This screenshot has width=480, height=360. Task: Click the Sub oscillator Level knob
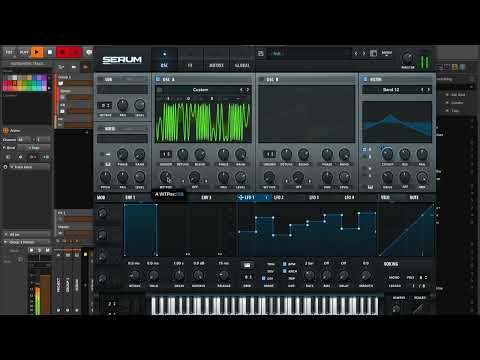(140, 105)
